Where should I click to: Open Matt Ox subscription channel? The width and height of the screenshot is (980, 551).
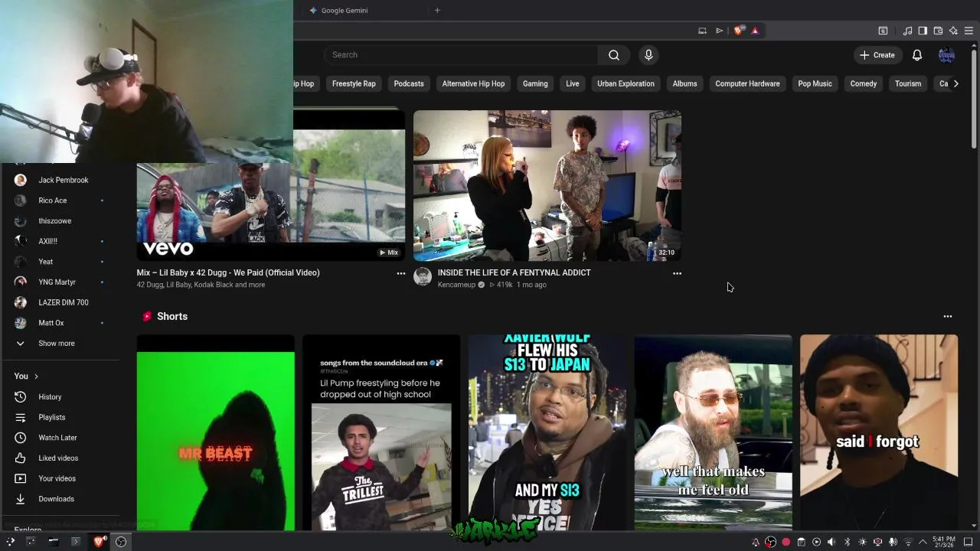coord(60,323)
